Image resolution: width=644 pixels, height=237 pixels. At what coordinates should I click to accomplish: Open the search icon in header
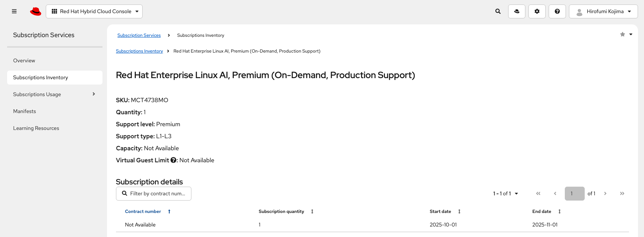click(498, 11)
